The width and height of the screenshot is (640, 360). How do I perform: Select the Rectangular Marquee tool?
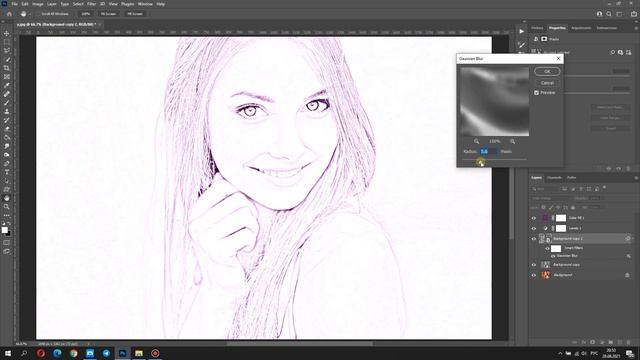pyautogui.click(x=7, y=42)
